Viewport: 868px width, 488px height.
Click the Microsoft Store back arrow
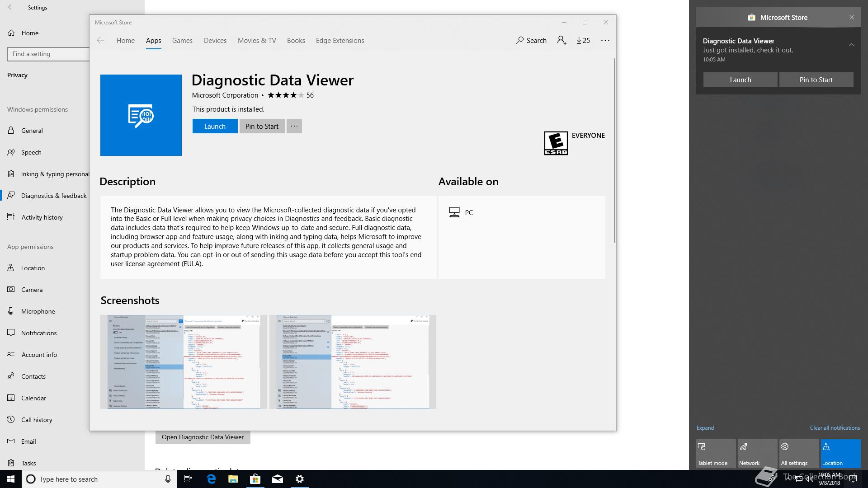coord(100,41)
